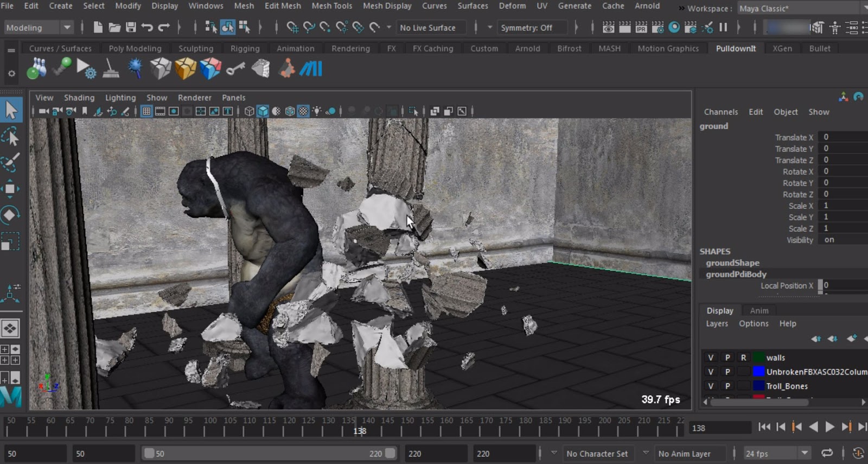Toggle textured display in viewport toolbar
Viewport: 868px width, 464px height.
tap(303, 111)
